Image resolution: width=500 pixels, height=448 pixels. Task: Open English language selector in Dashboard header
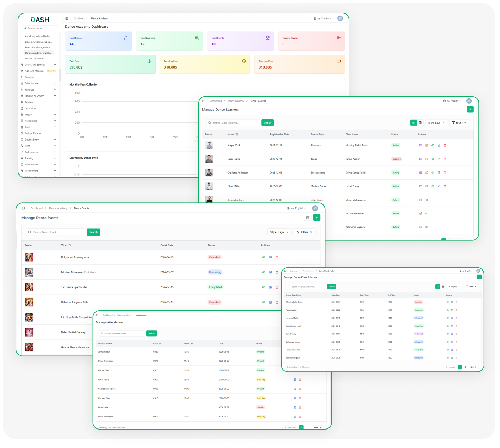click(322, 18)
